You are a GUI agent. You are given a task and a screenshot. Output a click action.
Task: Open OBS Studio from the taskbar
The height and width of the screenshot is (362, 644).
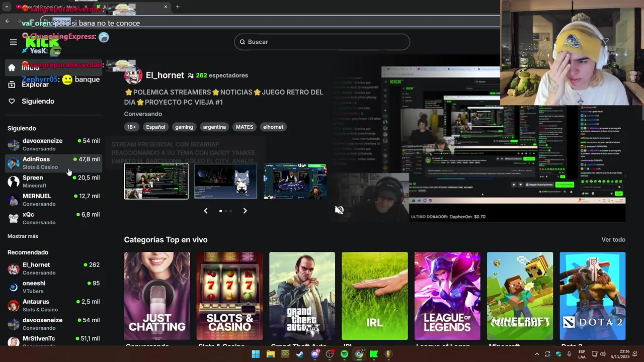coord(330,354)
